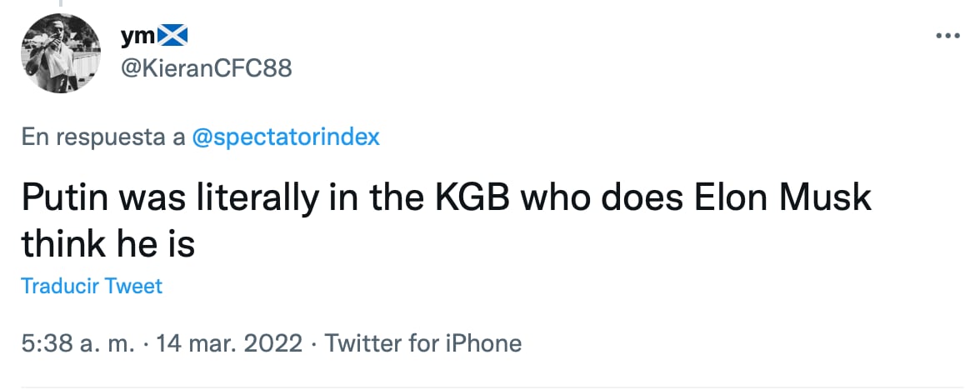The height and width of the screenshot is (390, 980).
Task: Click the 5:38 a. m. timestamp
Action: tap(77, 343)
